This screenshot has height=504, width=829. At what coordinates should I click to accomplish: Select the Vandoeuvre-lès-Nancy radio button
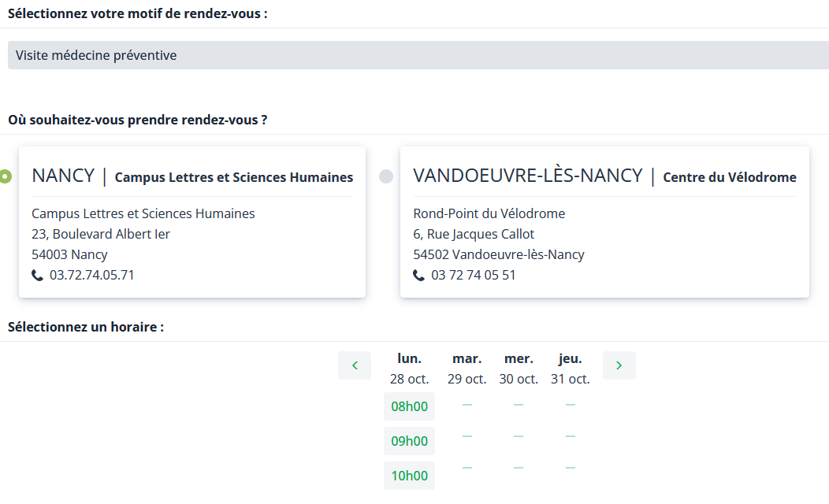pyautogui.click(x=386, y=176)
